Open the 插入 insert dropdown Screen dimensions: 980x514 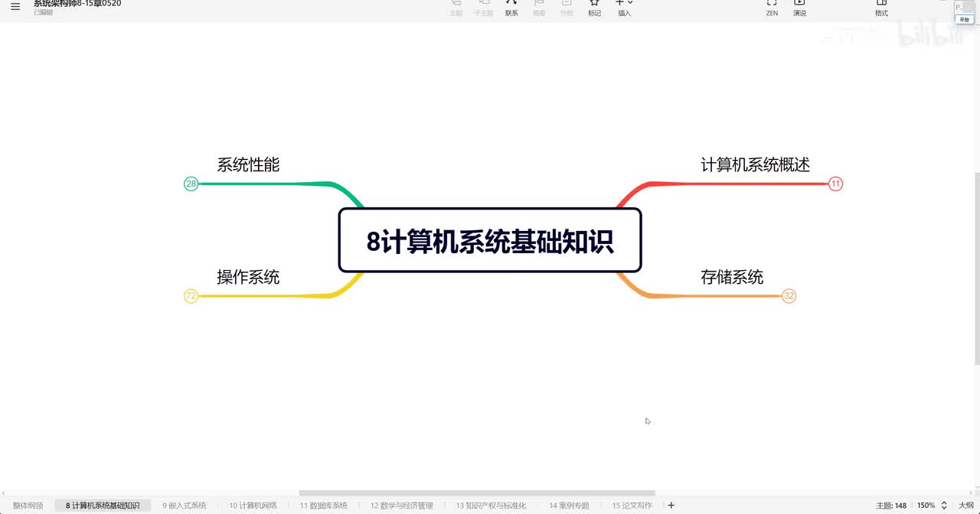[x=625, y=8]
